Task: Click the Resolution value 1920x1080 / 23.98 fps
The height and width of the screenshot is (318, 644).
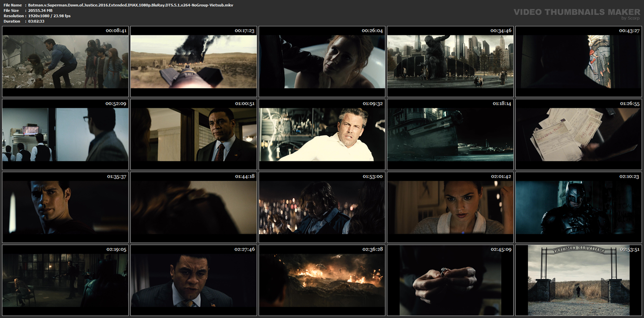Action: click(x=49, y=16)
